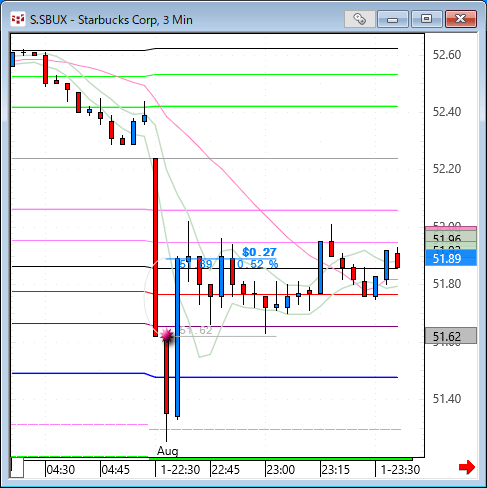This screenshot has height=488, width=487.
Task: Minimize the Starbucks chart window
Action: pyautogui.click(x=393, y=19)
